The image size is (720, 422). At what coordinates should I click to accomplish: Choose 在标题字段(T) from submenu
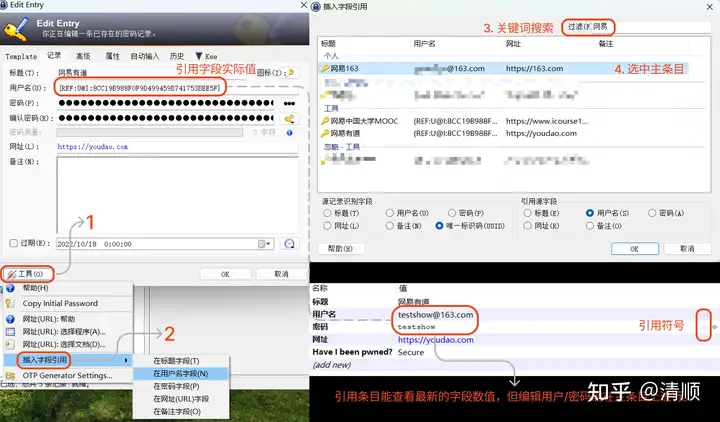click(181, 361)
